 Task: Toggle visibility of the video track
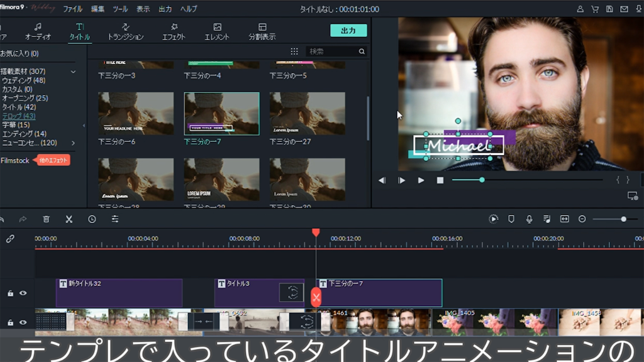23,322
